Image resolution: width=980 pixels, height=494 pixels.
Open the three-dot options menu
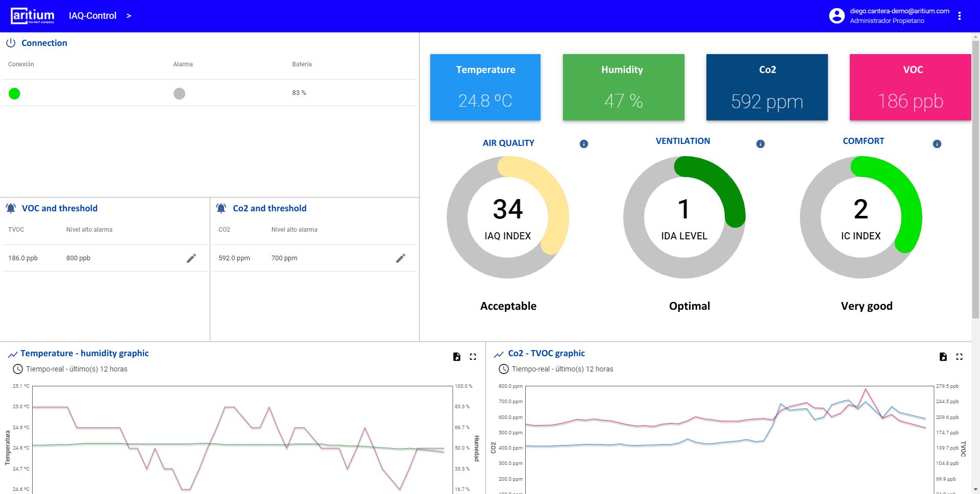coord(960,16)
